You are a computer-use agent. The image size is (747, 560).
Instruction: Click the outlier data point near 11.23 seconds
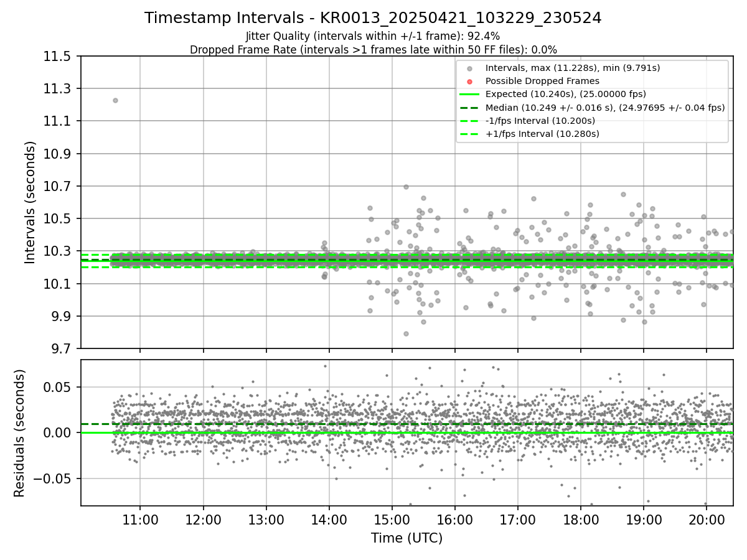(x=115, y=100)
